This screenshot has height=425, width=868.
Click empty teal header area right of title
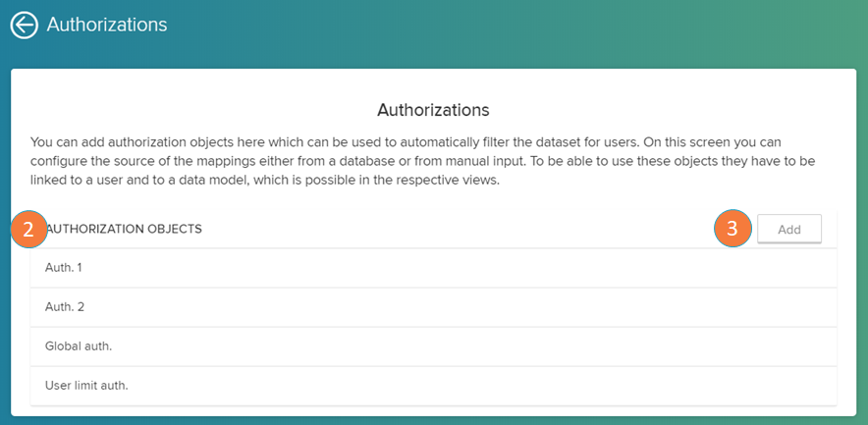[511, 25]
